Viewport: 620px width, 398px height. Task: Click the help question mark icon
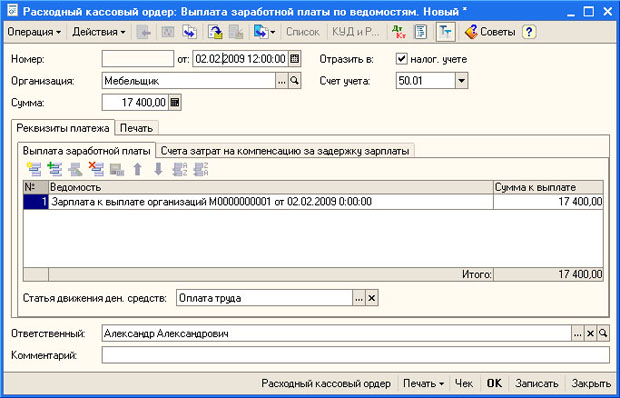(x=529, y=32)
